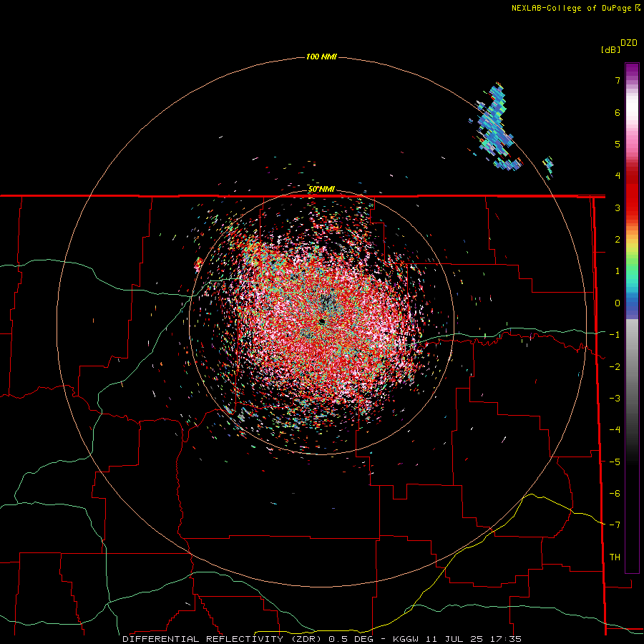Click the 50 NMI range ring label
The width and height of the screenshot is (644, 644).
click(321, 190)
